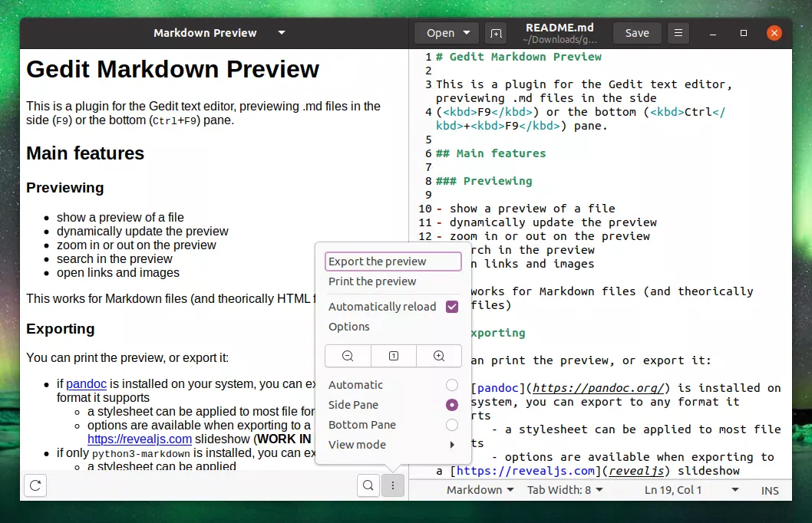Create a new document tab
Viewport: 812px width, 523px height.
496,33
